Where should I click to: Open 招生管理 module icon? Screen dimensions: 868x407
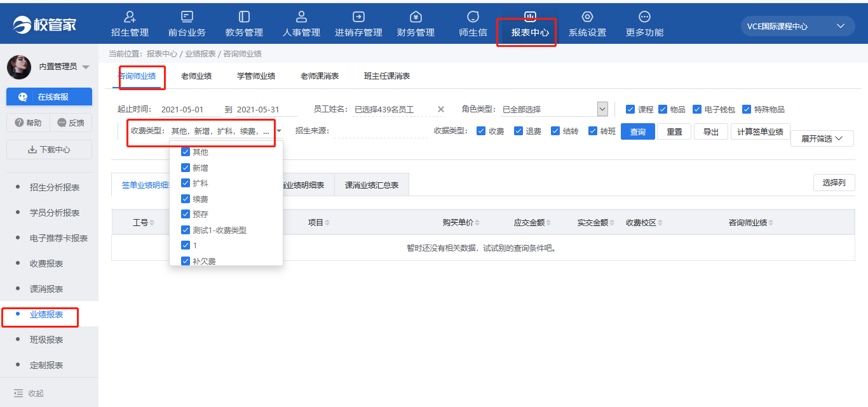point(130,17)
